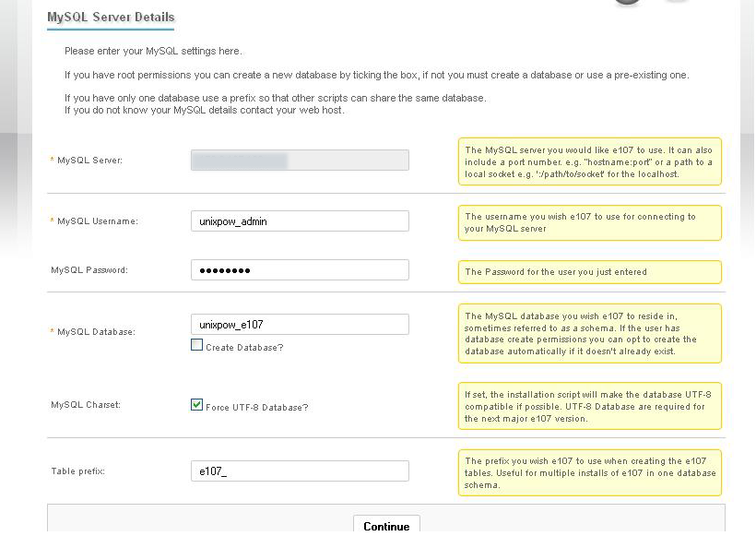Click the 'Force UTF-8 Database?' label text

(257, 407)
